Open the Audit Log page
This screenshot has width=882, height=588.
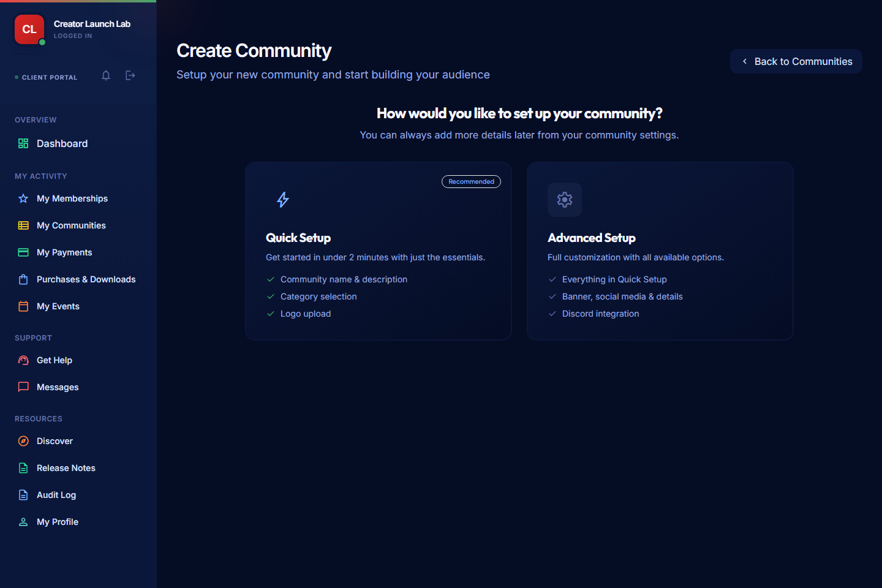78,495
